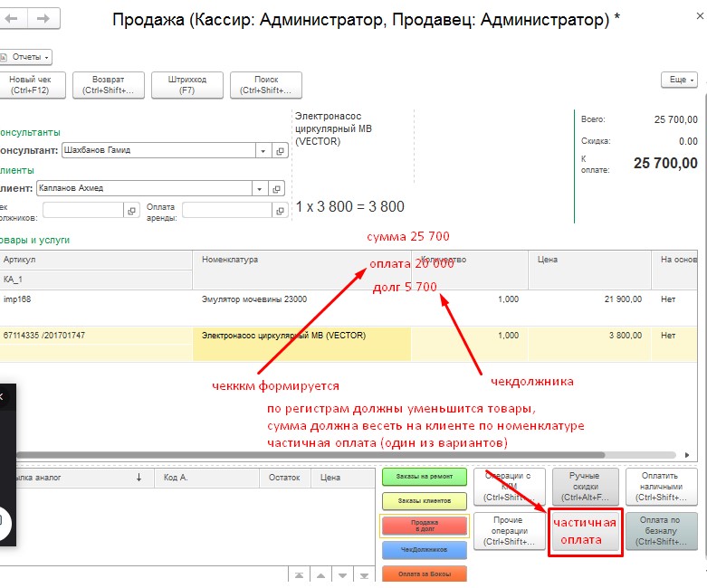Open the Клиент field's selection form icon
Viewport: 707px width, 588px height.
pos(278,188)
